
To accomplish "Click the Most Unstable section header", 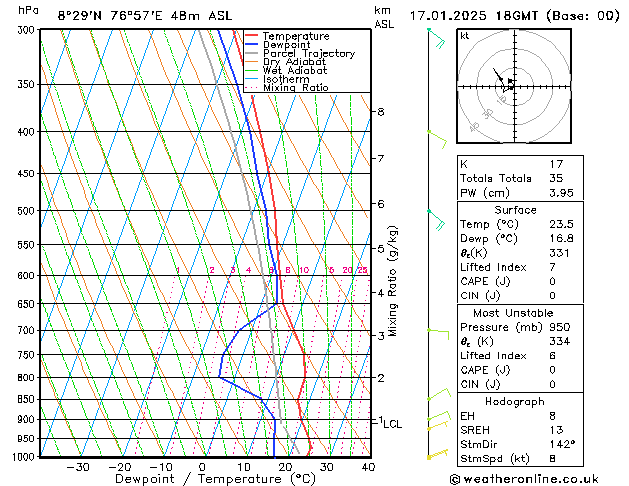I will [515, 313].
